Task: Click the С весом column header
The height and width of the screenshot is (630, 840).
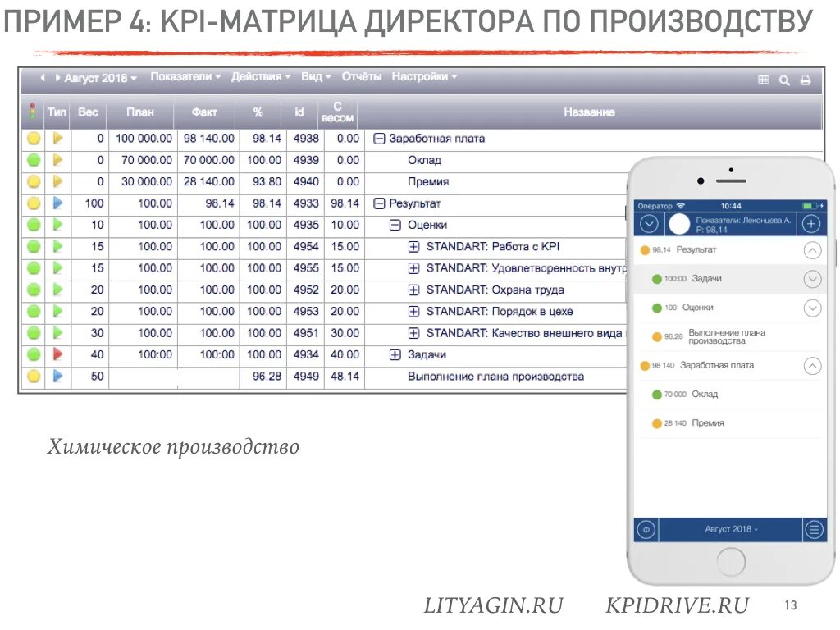Action: (x=337, y=112)
